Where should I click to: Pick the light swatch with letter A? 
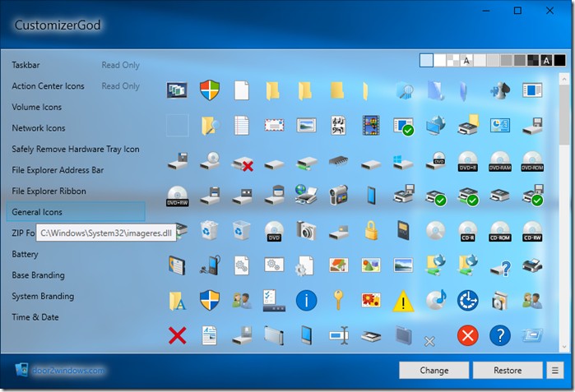(x=466, y=60)
